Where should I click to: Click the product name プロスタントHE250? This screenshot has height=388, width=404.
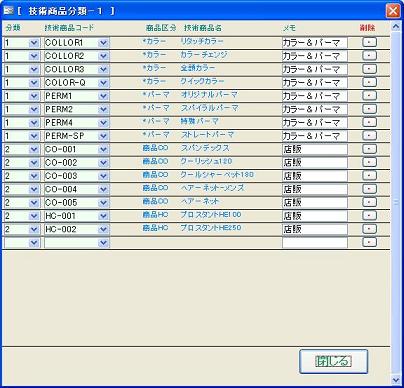211,228
